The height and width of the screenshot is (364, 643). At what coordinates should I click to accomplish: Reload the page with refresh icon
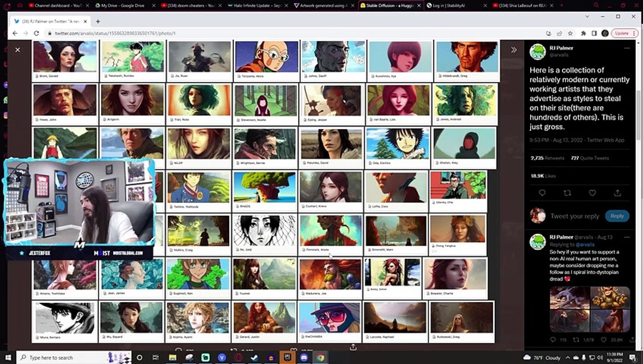click(36, 33)
